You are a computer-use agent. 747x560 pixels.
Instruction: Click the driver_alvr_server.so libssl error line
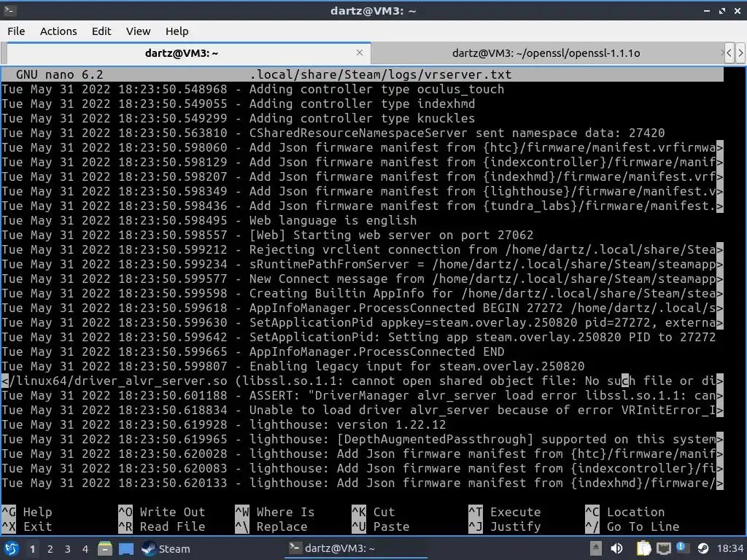(362, 381)
